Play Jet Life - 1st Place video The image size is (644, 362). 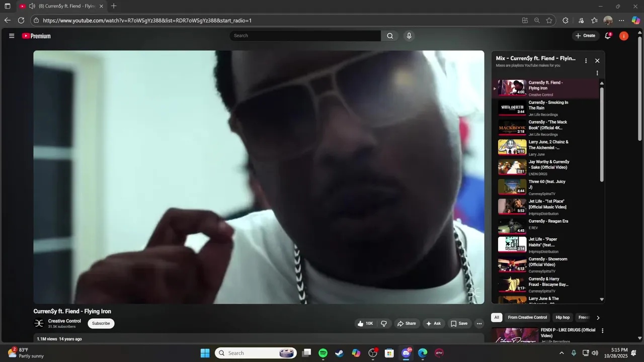(x=545, y=207)
